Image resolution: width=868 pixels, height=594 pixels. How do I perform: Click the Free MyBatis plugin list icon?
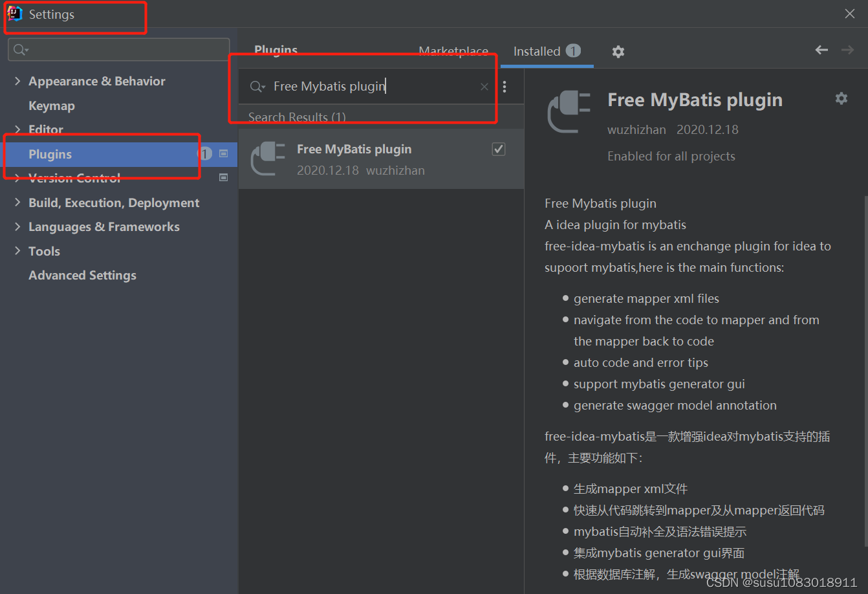click(x=268, y=159)
